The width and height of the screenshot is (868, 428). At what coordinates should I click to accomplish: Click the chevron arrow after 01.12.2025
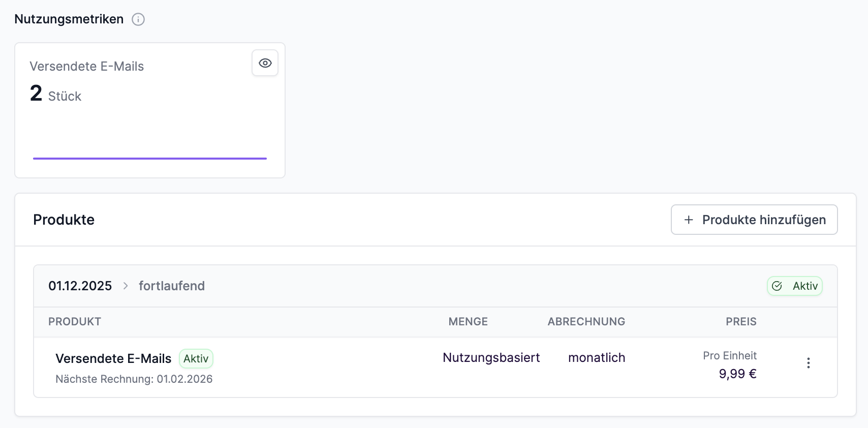pyautogui.click(x=126, y=286)
